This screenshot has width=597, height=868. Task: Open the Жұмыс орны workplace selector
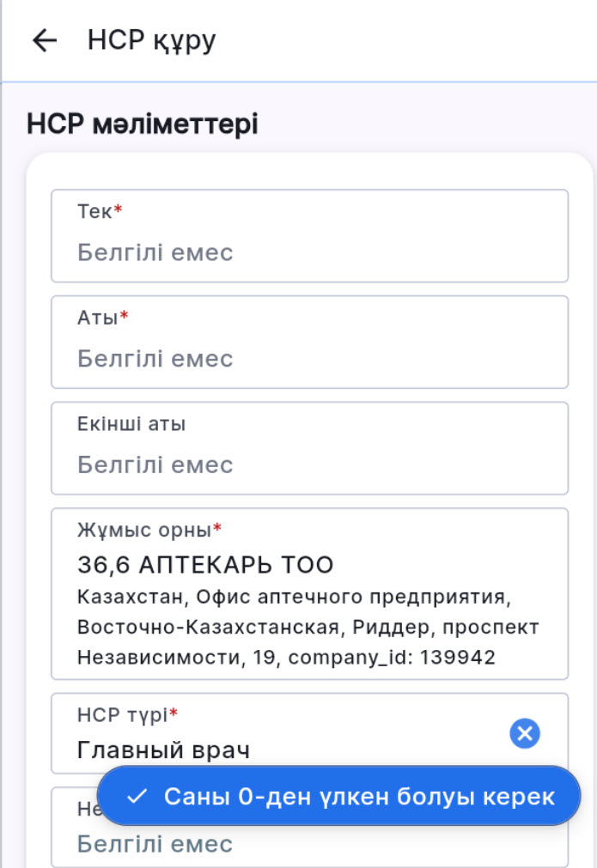point(309,592)
